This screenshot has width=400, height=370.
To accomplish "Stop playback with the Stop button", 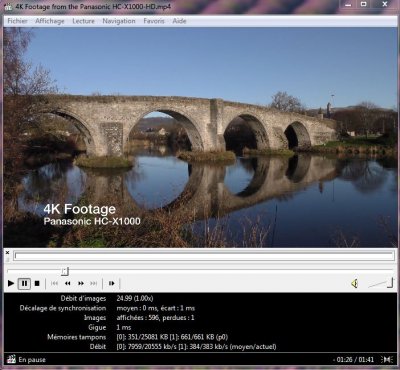I will (37, 284).
